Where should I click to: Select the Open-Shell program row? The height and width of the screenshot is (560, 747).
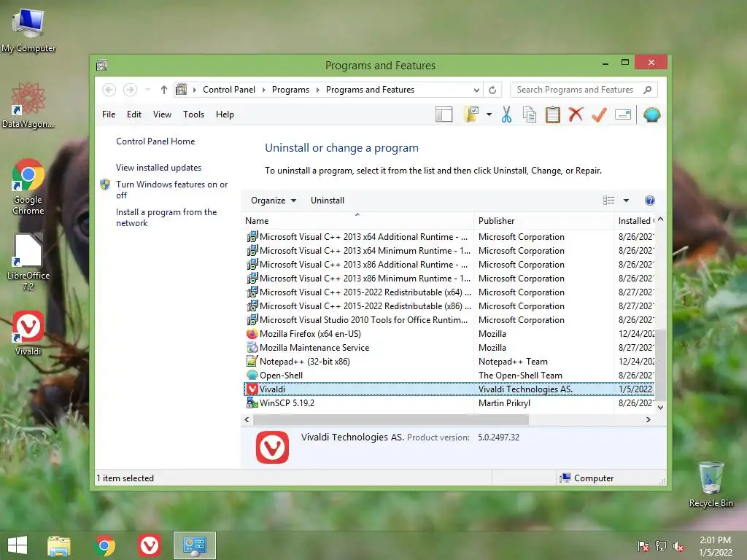tap(448, 376)
